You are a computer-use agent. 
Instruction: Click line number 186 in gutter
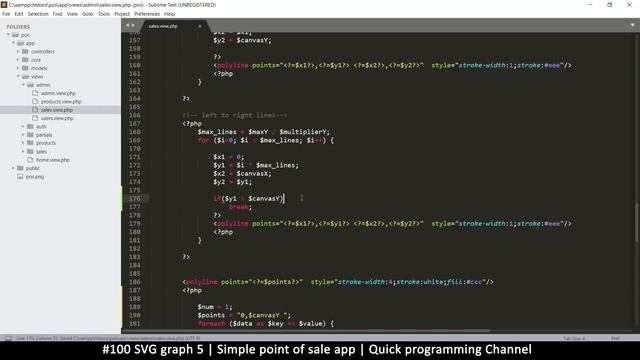pos(134,282)
